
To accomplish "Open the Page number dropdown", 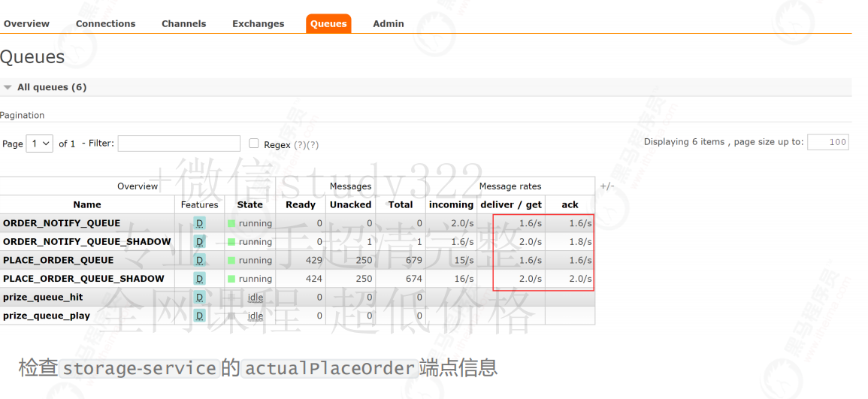I will point(39,144).
